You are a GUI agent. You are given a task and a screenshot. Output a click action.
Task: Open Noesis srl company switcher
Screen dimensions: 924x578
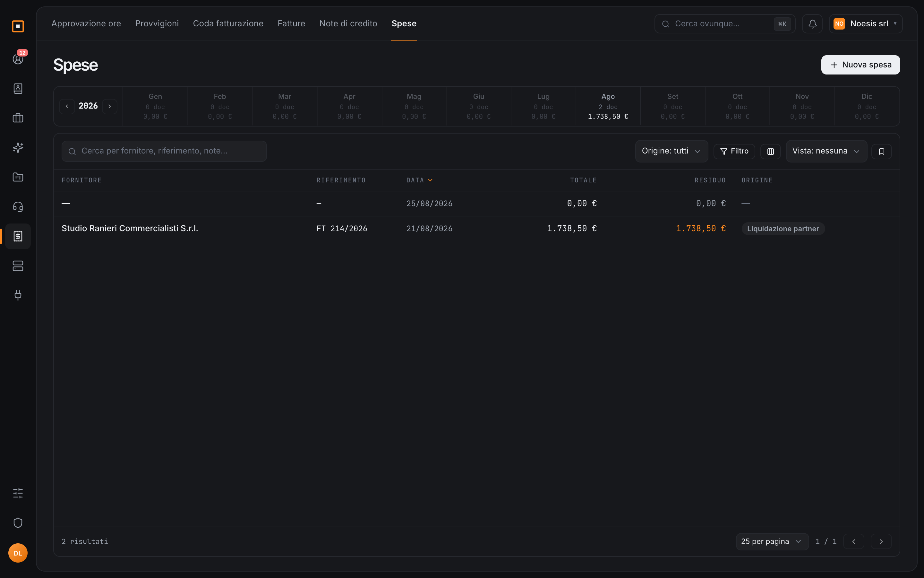pos(866,24)
